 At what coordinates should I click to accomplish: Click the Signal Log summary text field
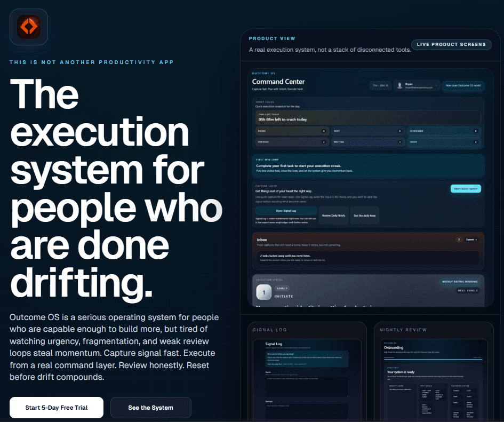[307, 411]
